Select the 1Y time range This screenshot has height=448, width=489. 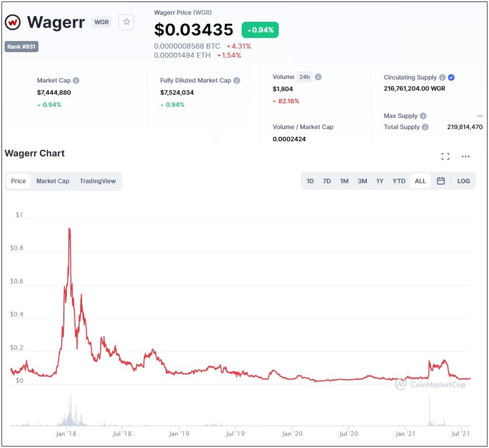(x=380, y=181)
